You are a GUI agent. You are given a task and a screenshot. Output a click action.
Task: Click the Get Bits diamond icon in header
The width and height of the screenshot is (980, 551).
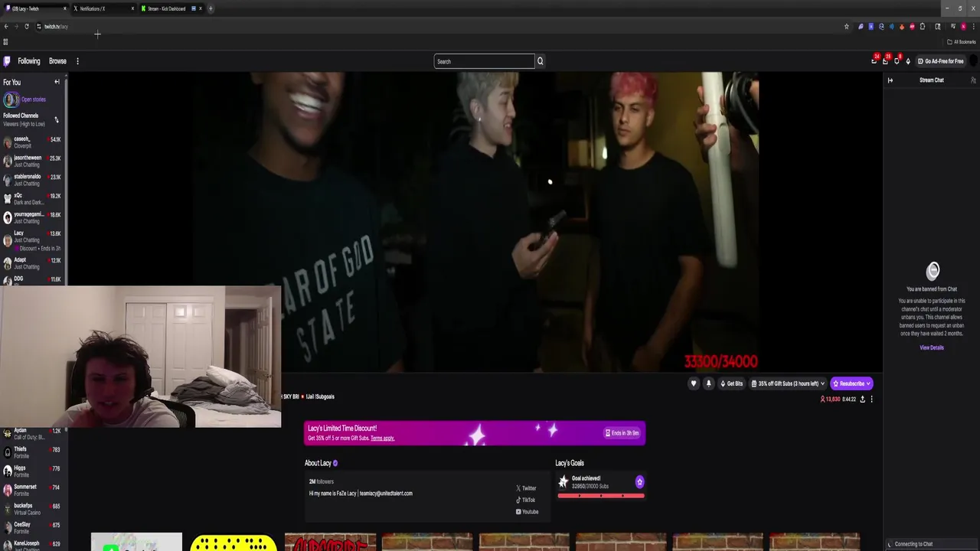(908, 61)
